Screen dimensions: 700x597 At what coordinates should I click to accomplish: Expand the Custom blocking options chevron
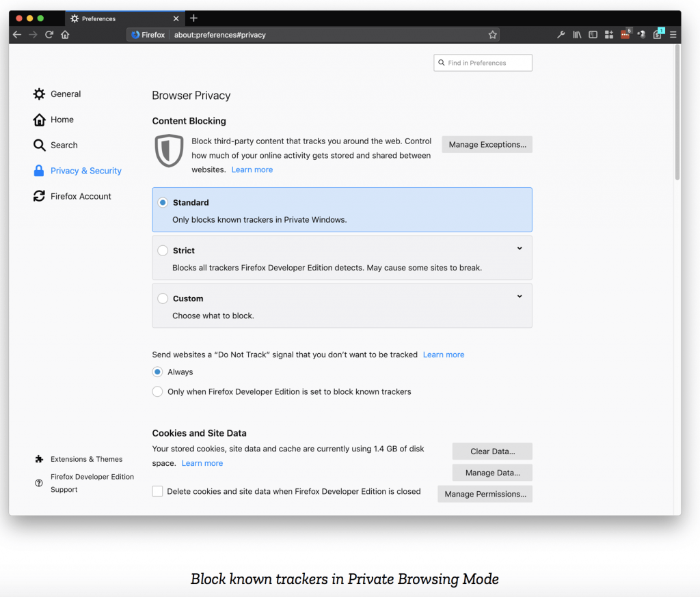(x=520, y=296)
